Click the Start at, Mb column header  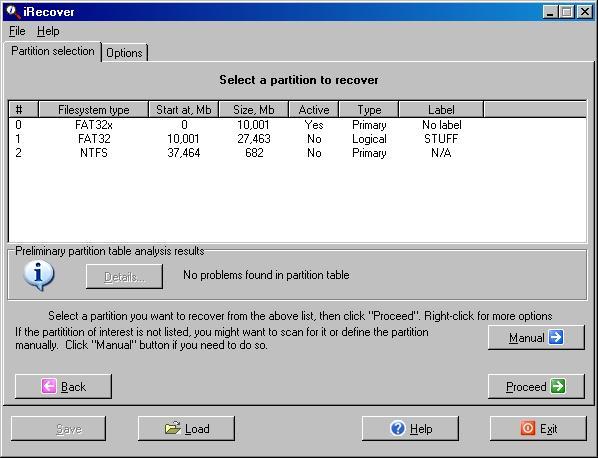(x=183, y=110)
